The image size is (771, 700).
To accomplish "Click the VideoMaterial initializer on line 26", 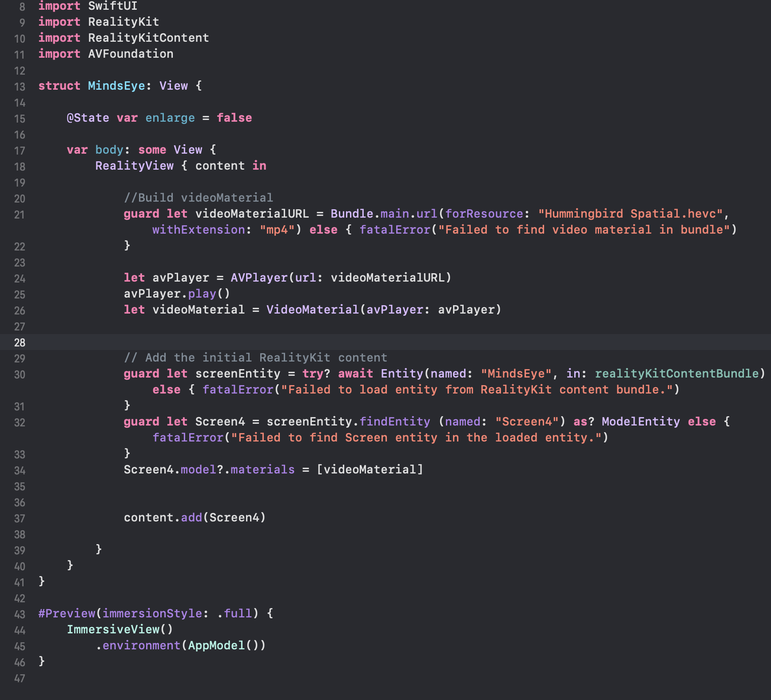I will tap(312, 310).
